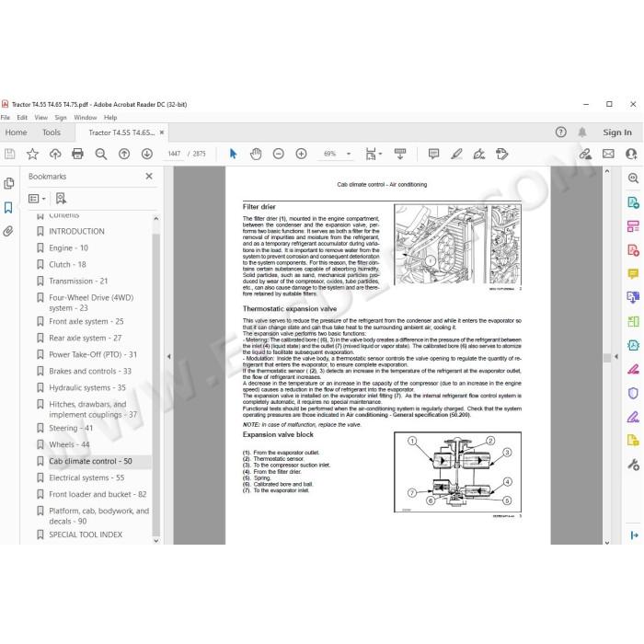Click the page number input field
The height and width of the screenshot is (644, 644).
point(174,154)
